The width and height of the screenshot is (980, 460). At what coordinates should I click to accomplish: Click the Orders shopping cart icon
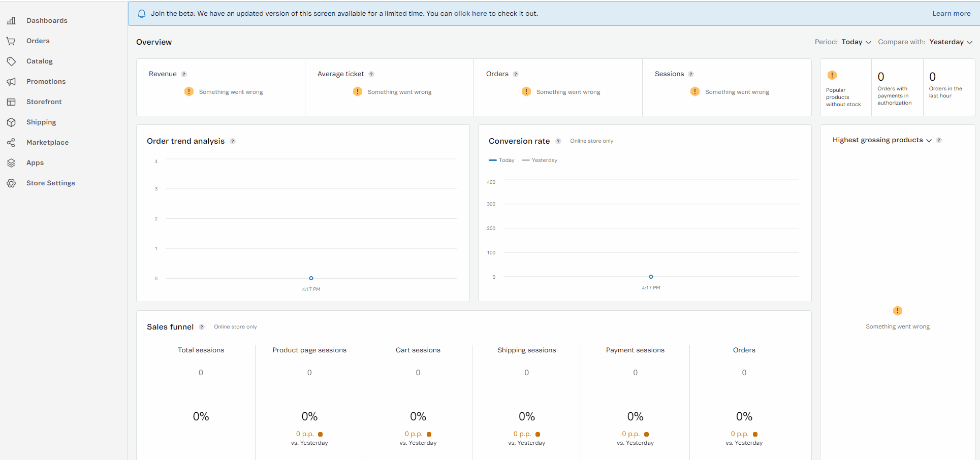[11, 41]
